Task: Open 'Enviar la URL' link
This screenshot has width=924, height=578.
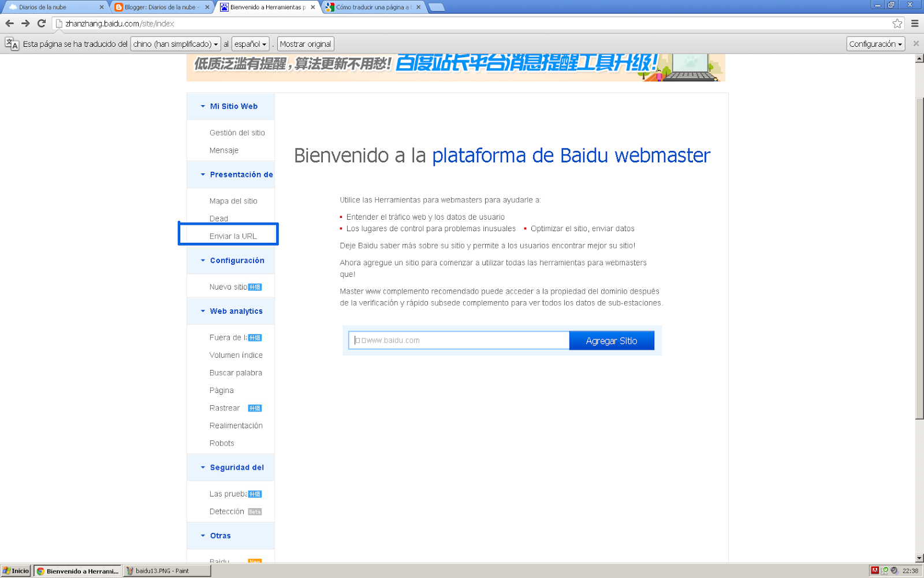Action: 233,236
